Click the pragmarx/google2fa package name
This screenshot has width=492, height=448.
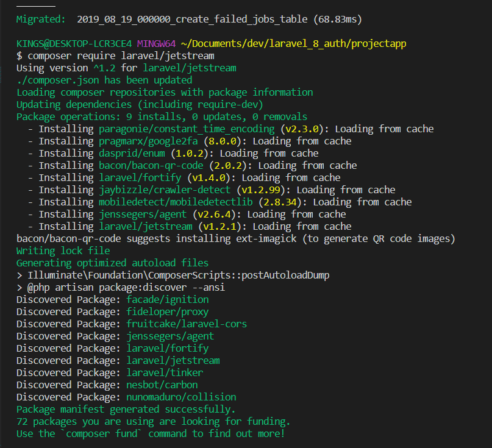pyautogui.click(x=148, y=141)
